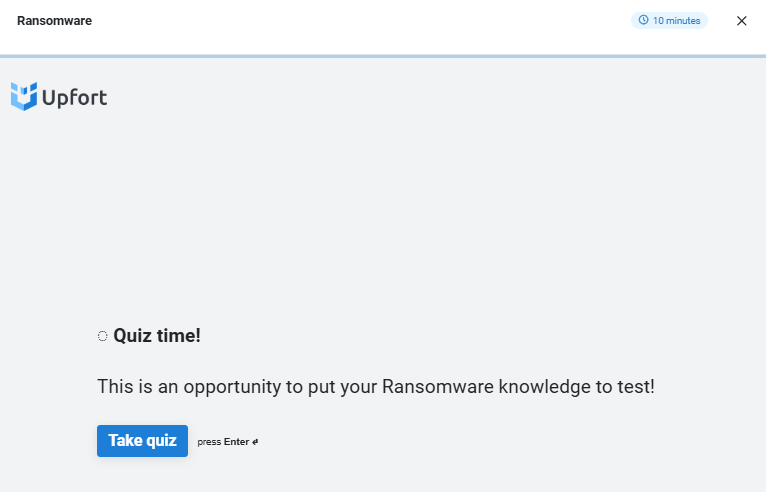Screen dimensions: 766x492
Task: Click the word opportunity in description
Action: pos(232,387)
